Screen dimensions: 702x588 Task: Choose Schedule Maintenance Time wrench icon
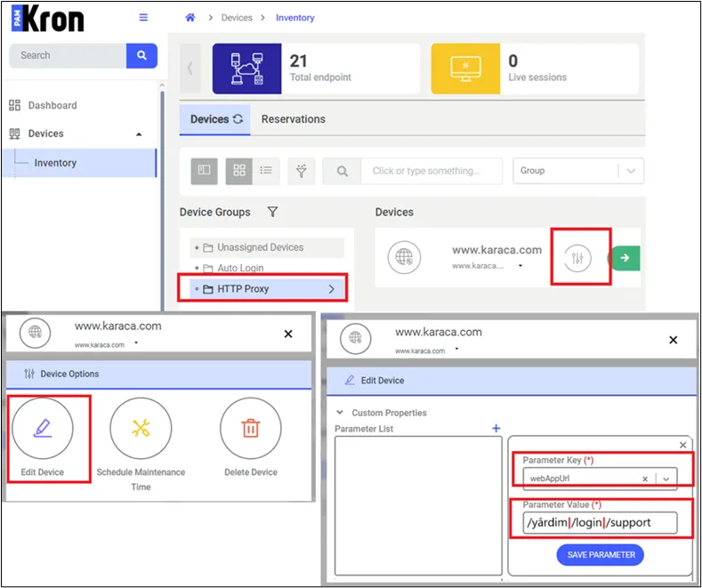tap(141, 428)
